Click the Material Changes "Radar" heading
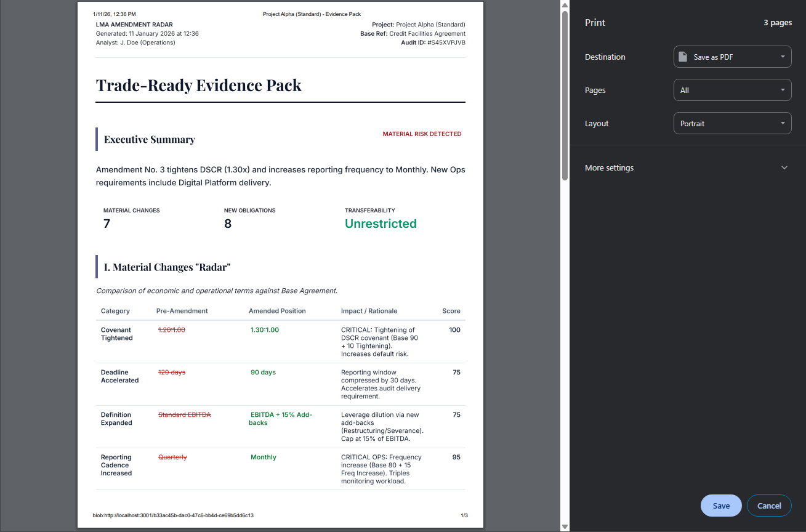This screenshot has height=532, width=806. tap(167, 267)
